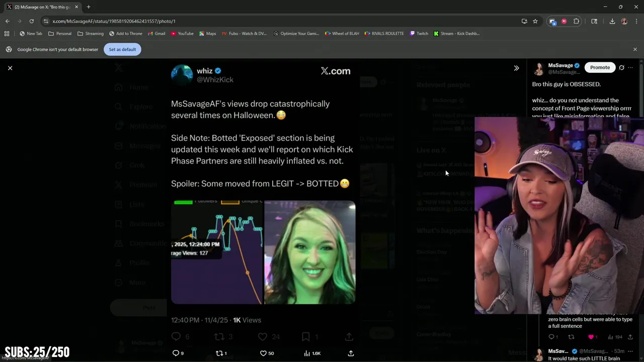644x362 pixels.
Task: View site information icon in address bar
Action: click(46, 21)
